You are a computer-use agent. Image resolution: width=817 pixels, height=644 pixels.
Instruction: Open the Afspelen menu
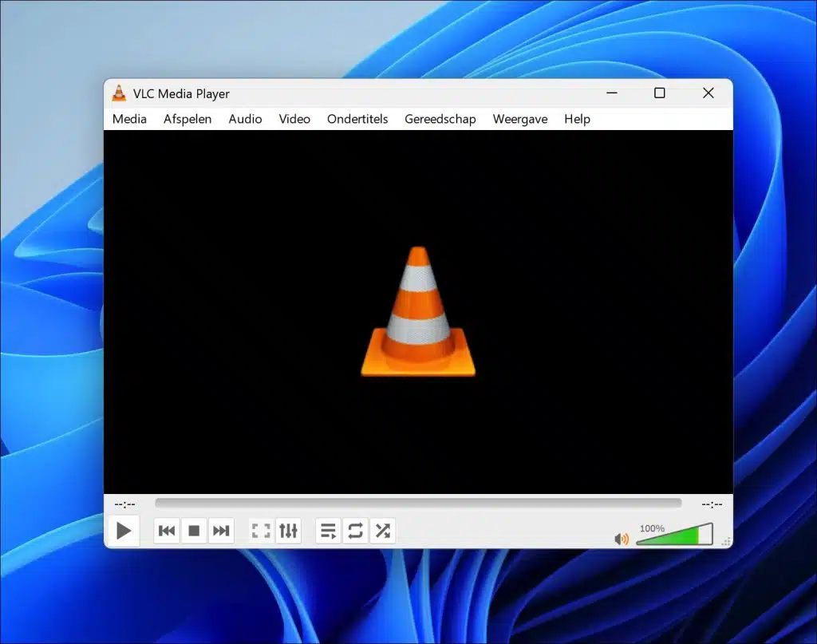pyautogui.click(x=187, y=119)
